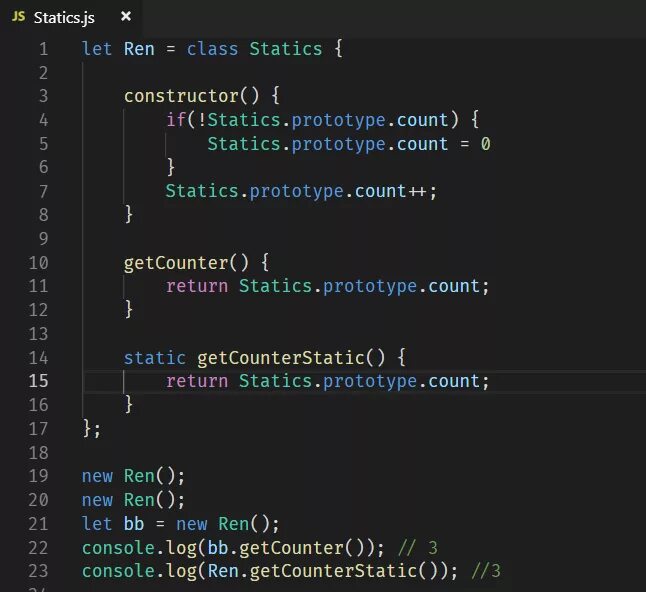Click line number 10 in the gutter

pos(38,263)
